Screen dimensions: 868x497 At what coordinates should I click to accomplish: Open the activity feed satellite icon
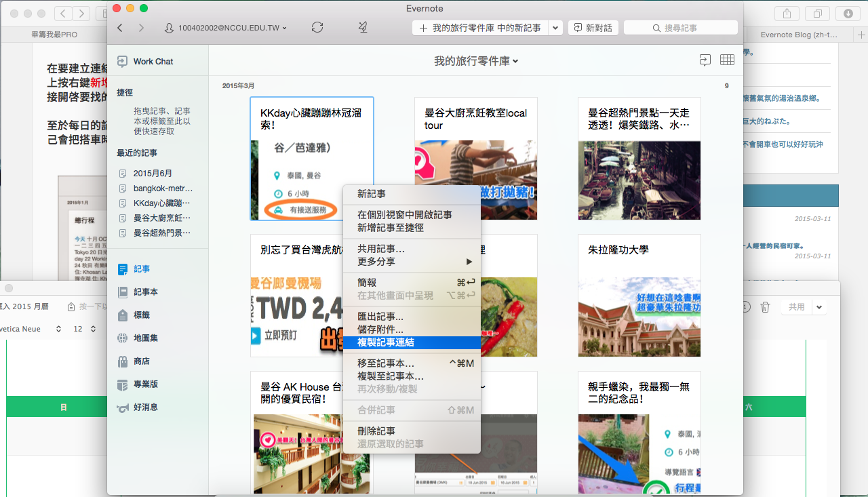(363, 28)
